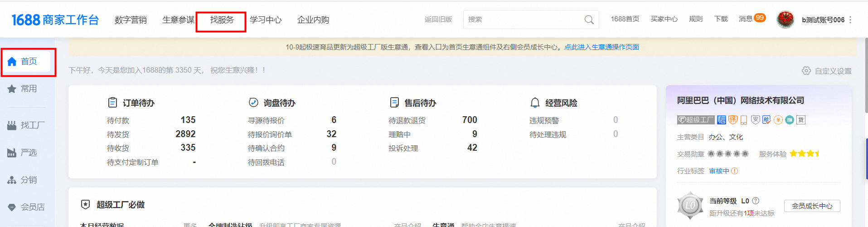Open 数字营销 in top navigation

(131, 20)
